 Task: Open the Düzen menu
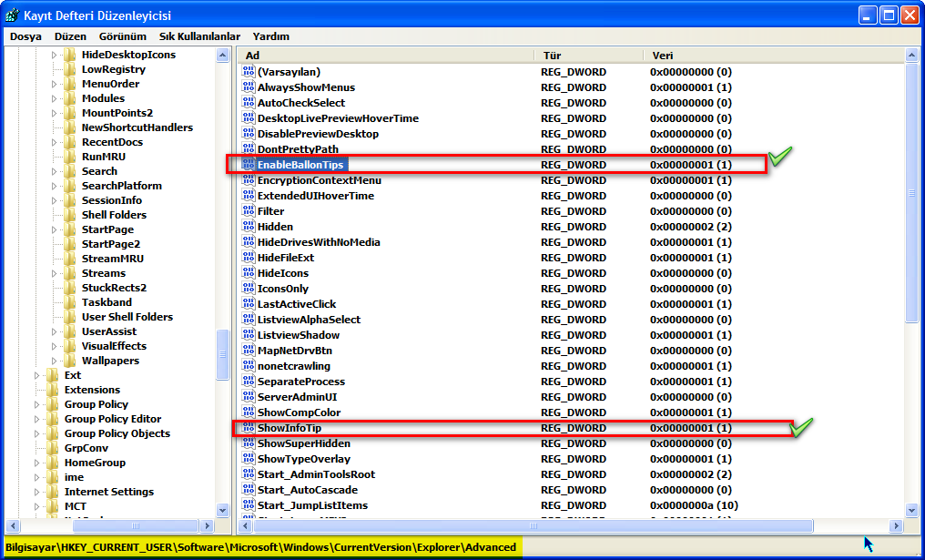tap(70, 36)
